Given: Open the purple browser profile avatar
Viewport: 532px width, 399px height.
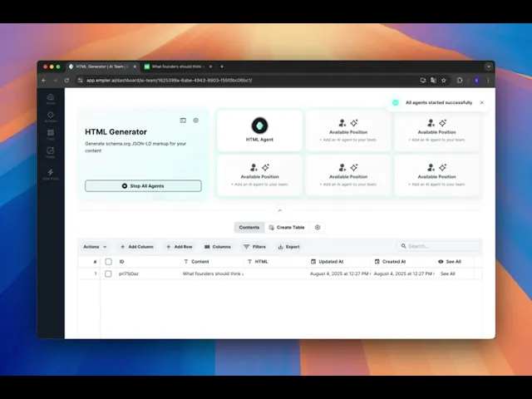Looking at the screenshot, I should [x=476, y=81].
